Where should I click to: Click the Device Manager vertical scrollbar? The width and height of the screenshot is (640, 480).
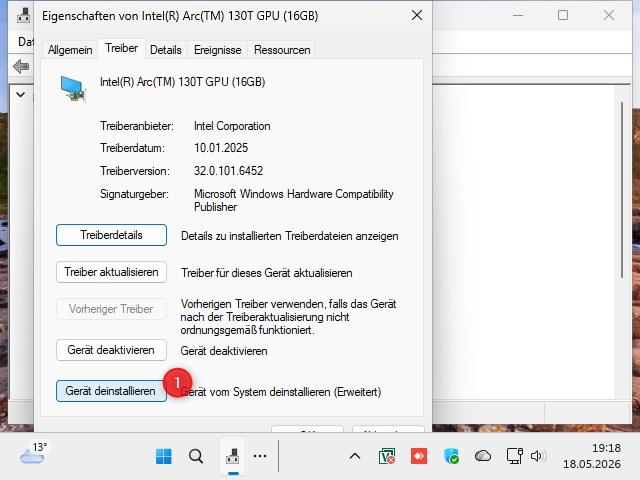(622, 190)
